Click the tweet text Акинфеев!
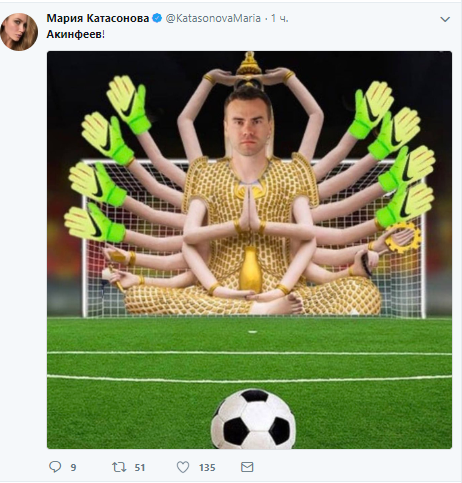 tap(76, 34)
